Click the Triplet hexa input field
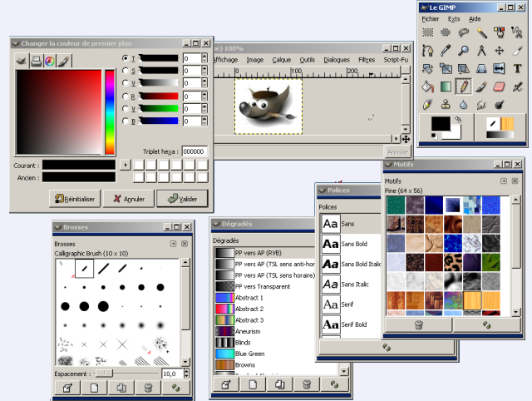 pyautogui.click(x=195, y=151)
